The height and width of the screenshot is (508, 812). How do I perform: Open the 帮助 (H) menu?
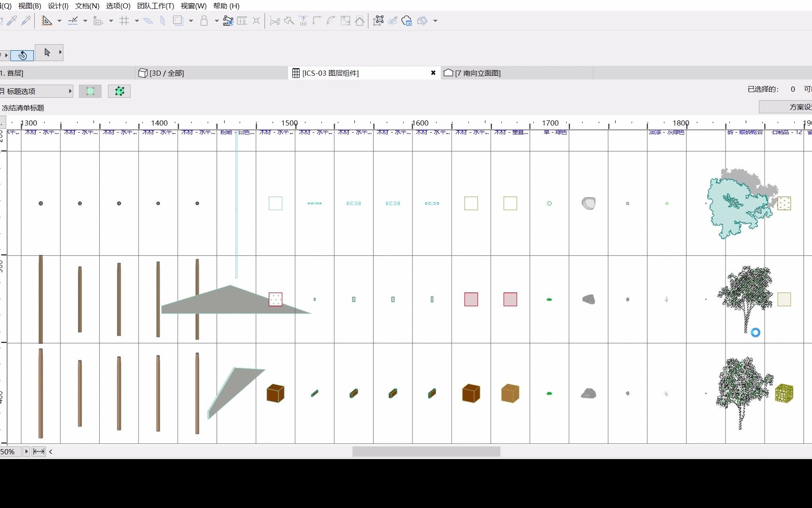point(226,6)
